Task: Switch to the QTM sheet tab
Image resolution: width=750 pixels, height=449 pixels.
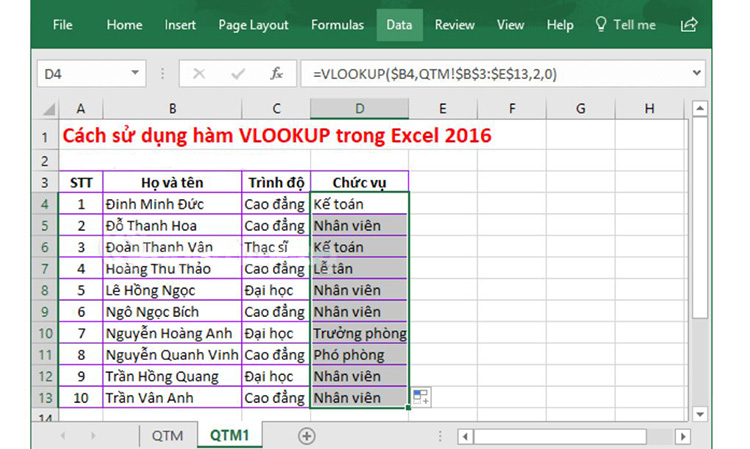Action: pos(167,436)
